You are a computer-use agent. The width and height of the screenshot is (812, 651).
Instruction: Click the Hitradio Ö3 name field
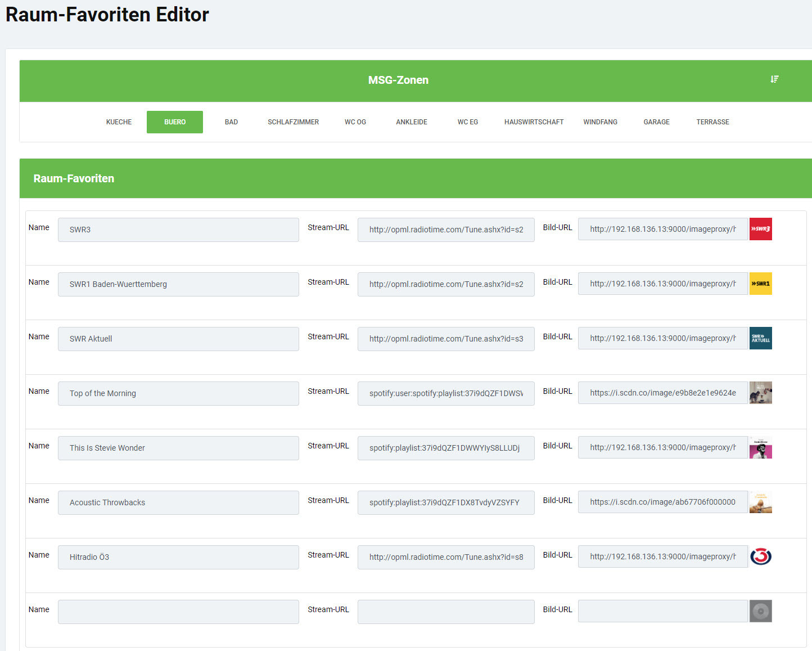pyautogui.click(x=178, y=557)
